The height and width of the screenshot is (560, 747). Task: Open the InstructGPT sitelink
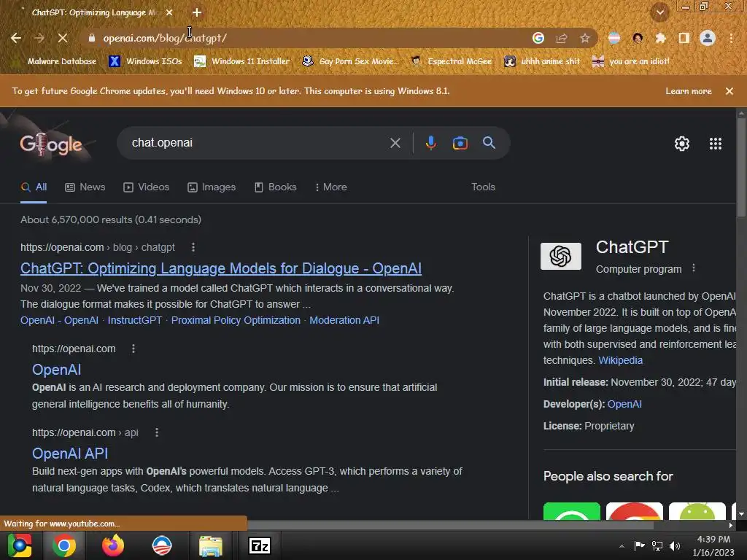point(135,321)
